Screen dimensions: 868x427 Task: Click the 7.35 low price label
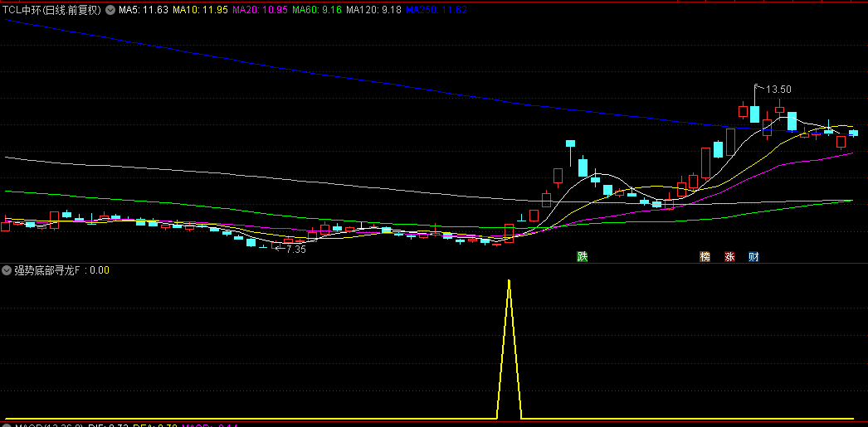click(x=296, y=249)
